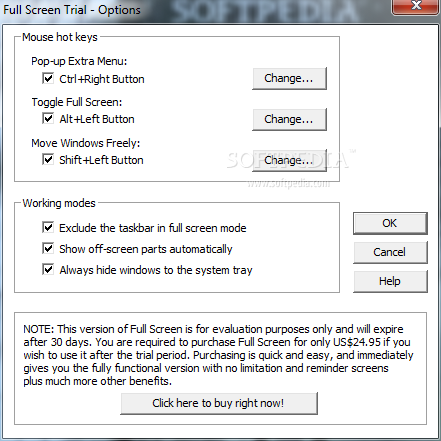
Task: Click Change for Move Windows Freely hot key
Action: click(289, 160)
